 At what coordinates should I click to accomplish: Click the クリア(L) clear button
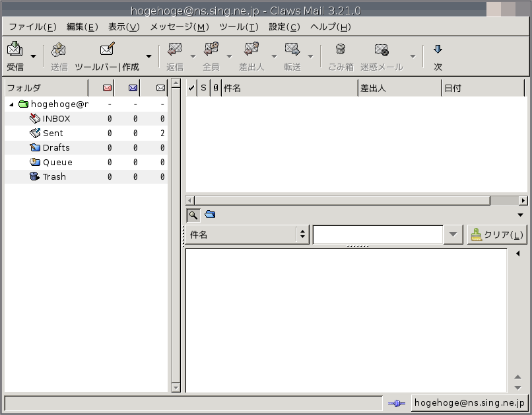(x=497, y=235)
